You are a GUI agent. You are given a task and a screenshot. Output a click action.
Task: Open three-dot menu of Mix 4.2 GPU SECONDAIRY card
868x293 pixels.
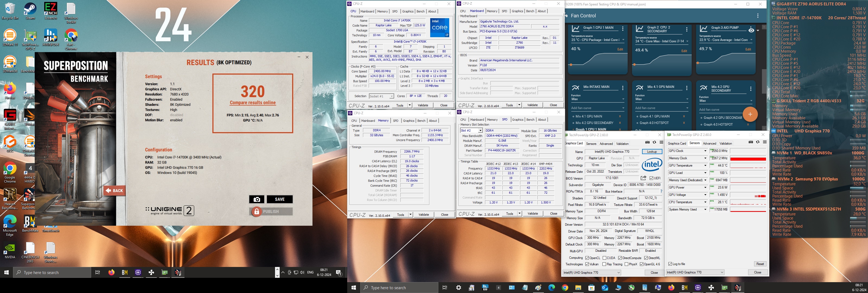click(x=751, y=89)
